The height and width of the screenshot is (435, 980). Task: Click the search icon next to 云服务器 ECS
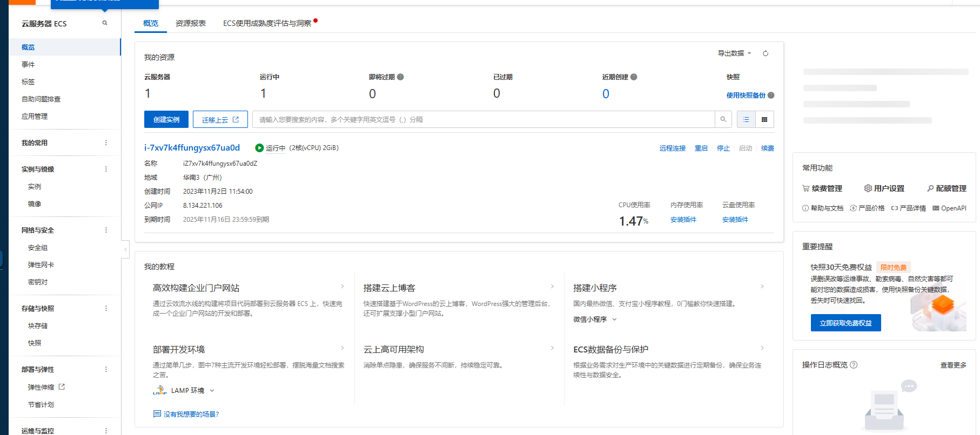105,23
